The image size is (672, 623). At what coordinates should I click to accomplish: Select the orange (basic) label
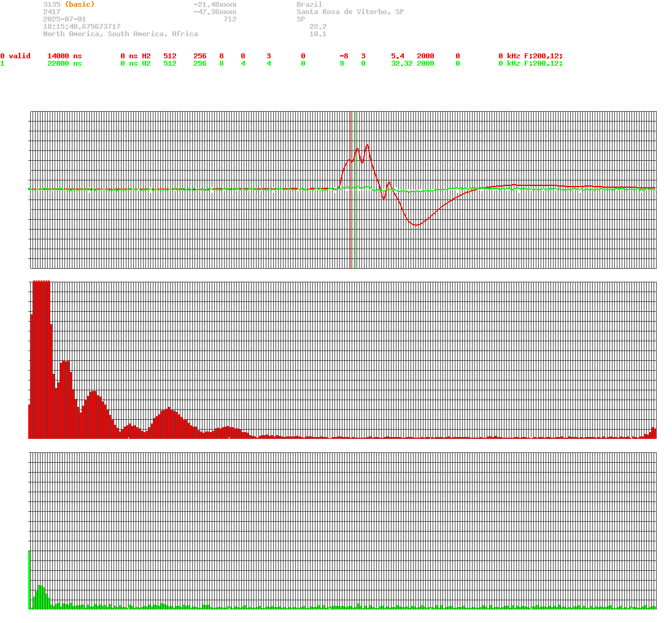(x=80, y=4)
